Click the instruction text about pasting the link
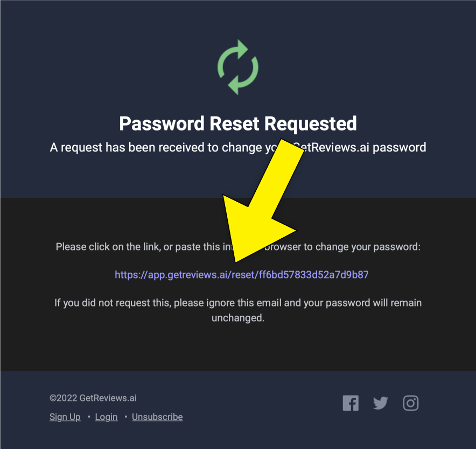The width and height of the screenshot is (476, 449). (x=135, y=246)
